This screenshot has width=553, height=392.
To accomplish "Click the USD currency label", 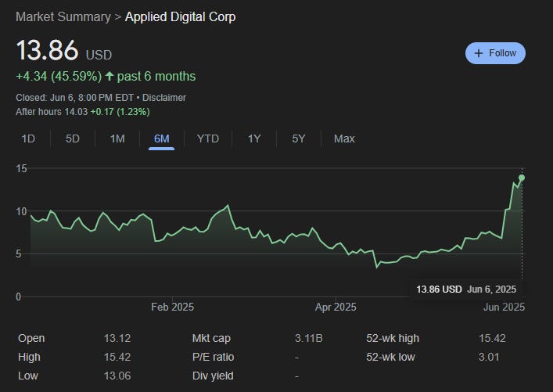I will 99,55.
